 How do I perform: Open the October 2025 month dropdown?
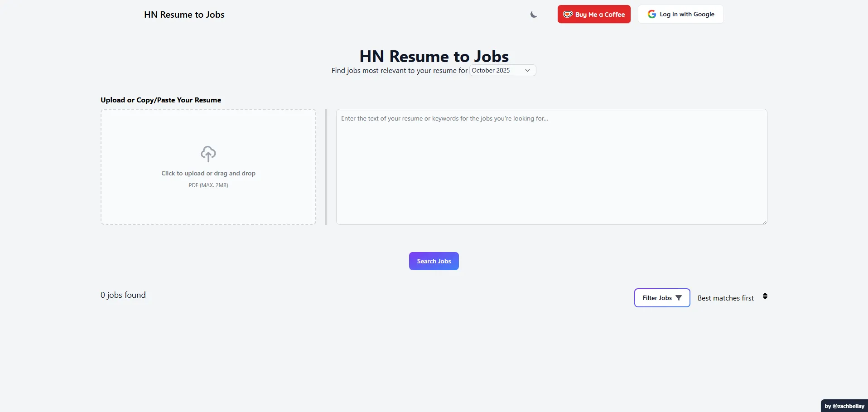click(x=502, y=70)
